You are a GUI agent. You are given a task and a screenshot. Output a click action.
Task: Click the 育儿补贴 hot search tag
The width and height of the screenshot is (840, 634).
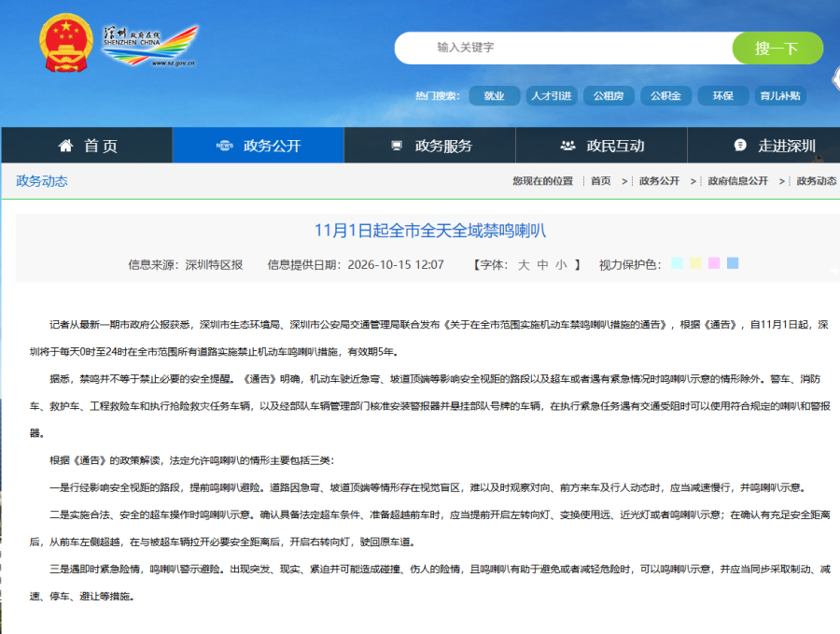pos(780,96)
